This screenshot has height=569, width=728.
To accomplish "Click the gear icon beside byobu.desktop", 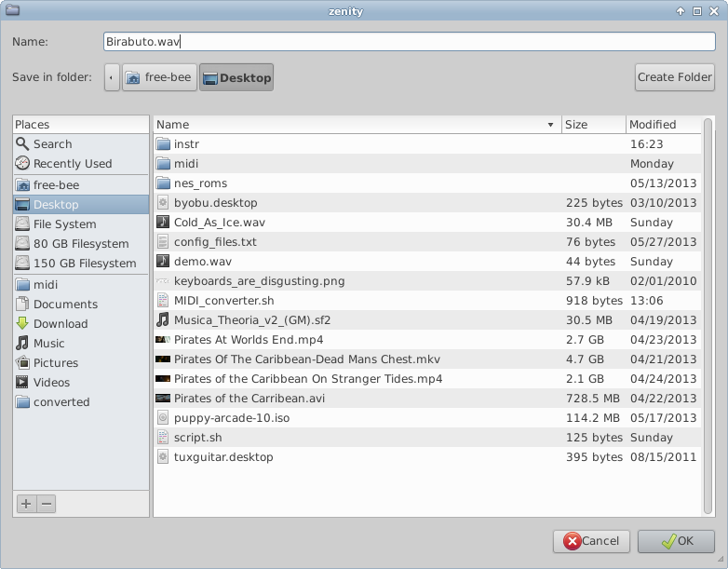I will (x=163, y=202).
